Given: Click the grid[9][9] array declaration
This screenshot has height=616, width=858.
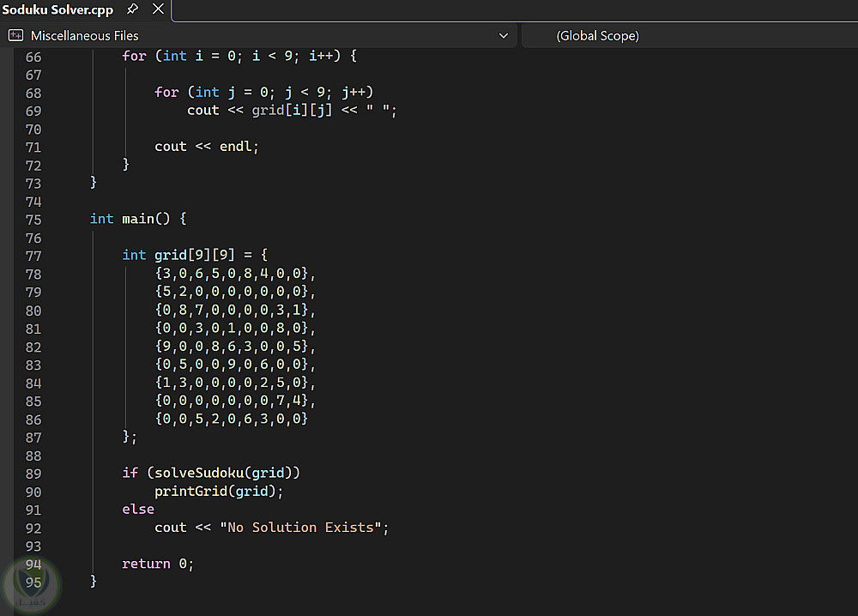Looking at the screenshot, I should click(194, 255).
